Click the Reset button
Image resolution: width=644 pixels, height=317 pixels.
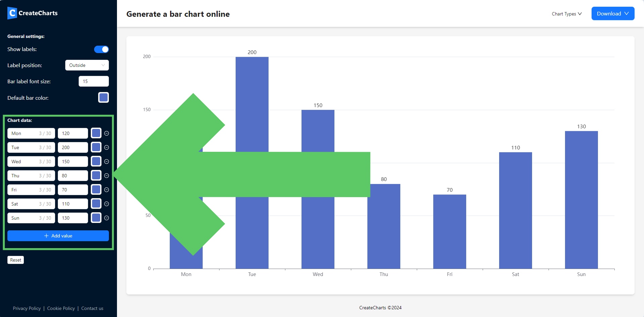coord(15,260)
